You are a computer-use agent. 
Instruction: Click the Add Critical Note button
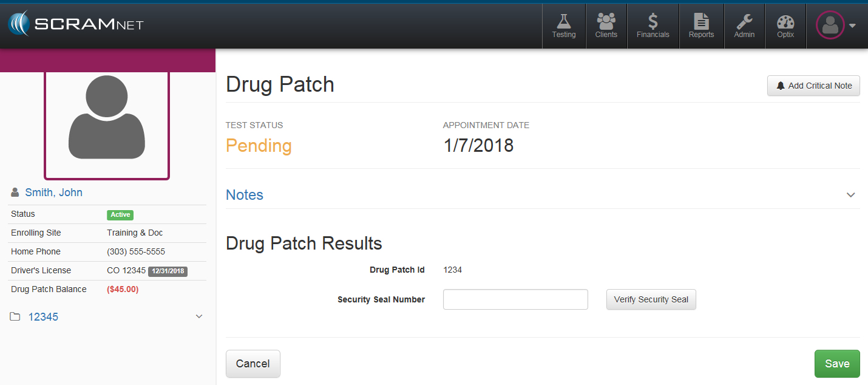pos(813,86)
